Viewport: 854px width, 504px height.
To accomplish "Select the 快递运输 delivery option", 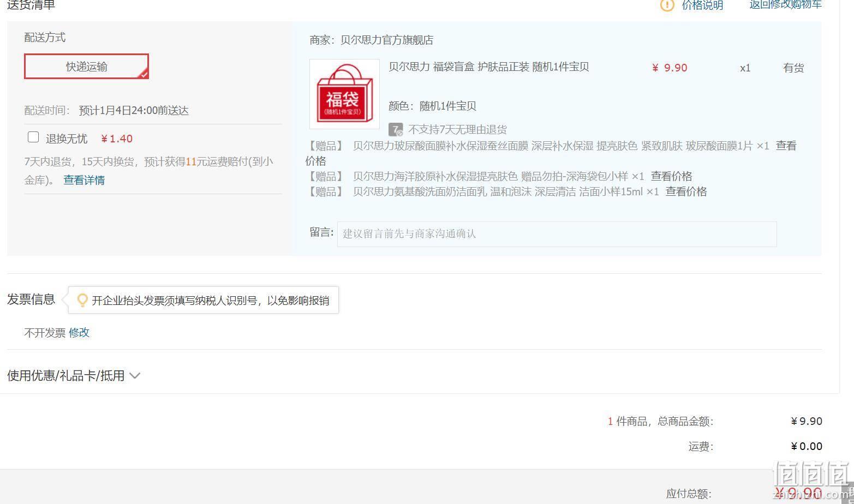I will [86, 67].
